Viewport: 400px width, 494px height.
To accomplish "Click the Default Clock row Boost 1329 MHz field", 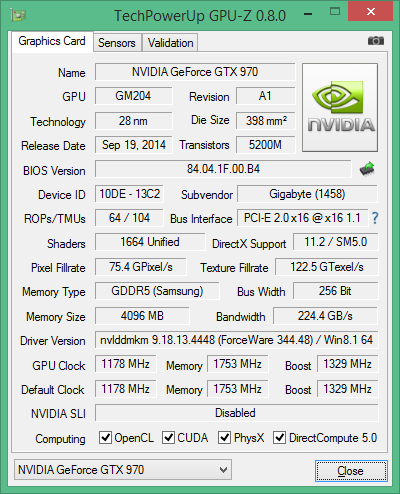I will pos(348,389).
